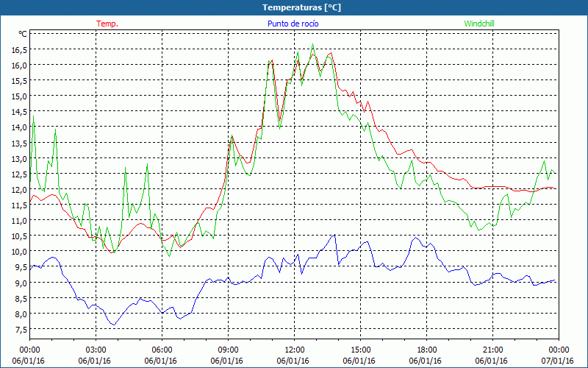Click the 16,0 y-axis value

(20, 65)
